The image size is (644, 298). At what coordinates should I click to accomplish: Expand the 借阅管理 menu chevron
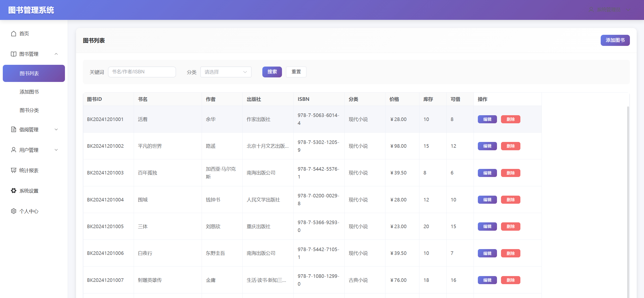[56, 129]
